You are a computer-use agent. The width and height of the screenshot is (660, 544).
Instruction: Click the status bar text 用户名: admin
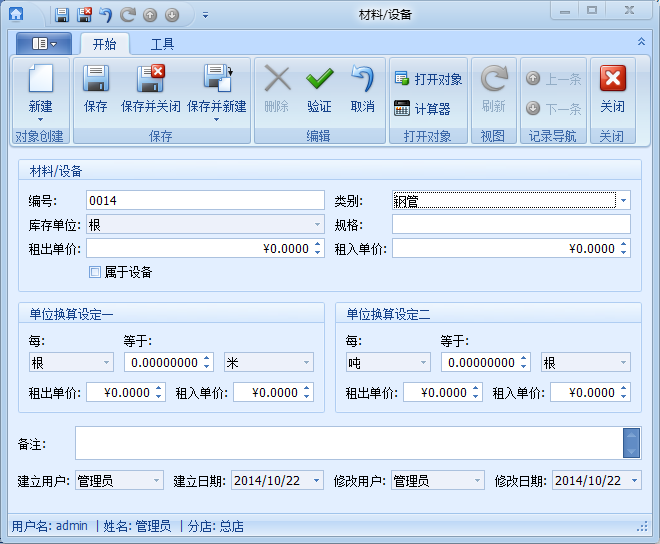[50, 526]
